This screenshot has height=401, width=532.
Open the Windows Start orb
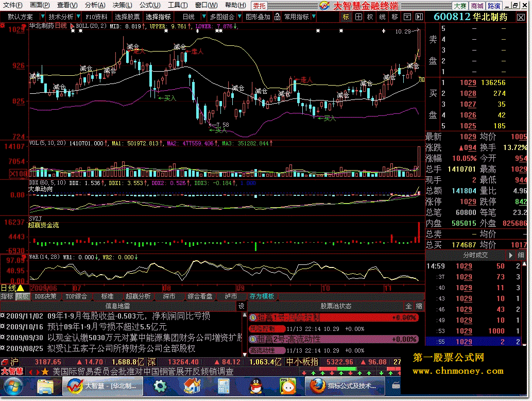click(13, 386)
